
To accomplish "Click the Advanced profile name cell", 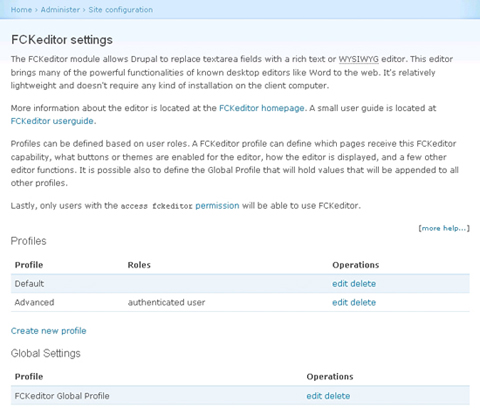I will point(34,302).
